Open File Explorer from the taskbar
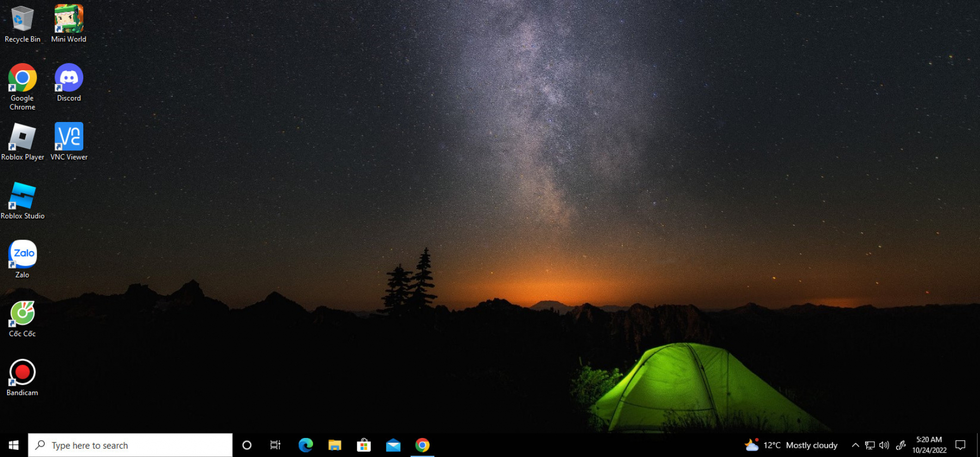980x457 pixels. pyautogui.click(x=334, y=445)
